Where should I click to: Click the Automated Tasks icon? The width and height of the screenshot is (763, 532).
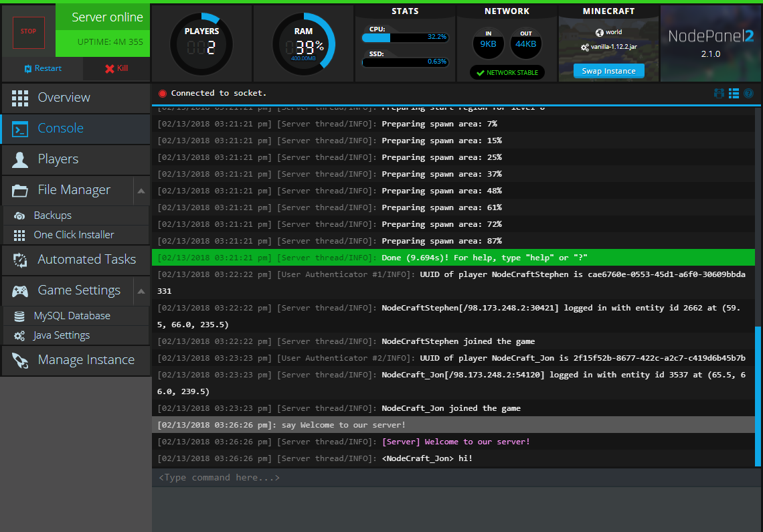click(x=20, y=260)
